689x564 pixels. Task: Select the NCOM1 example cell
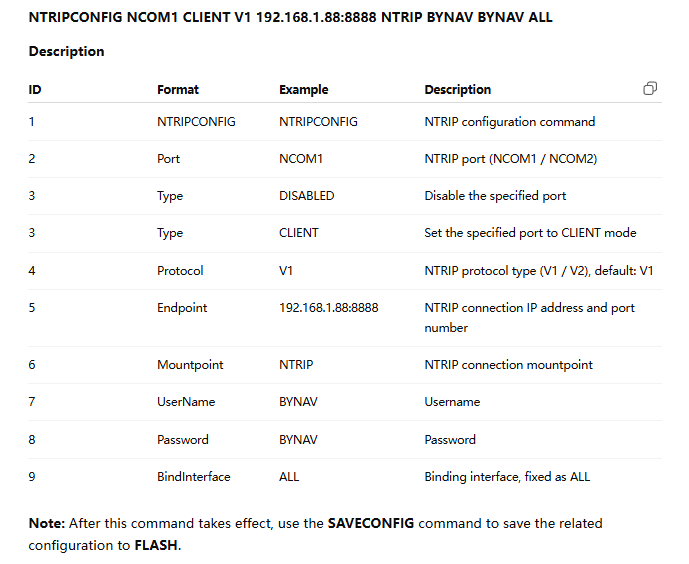[301, 159]
